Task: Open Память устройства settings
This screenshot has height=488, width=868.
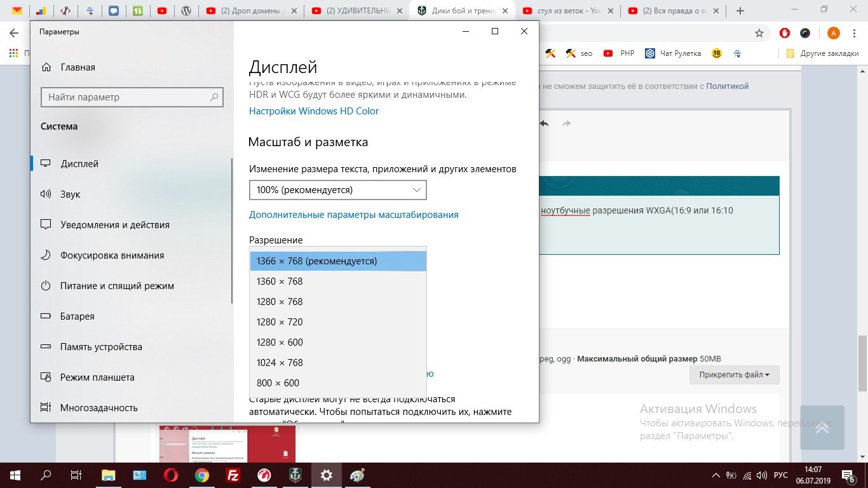Action: tap(92, 347)
